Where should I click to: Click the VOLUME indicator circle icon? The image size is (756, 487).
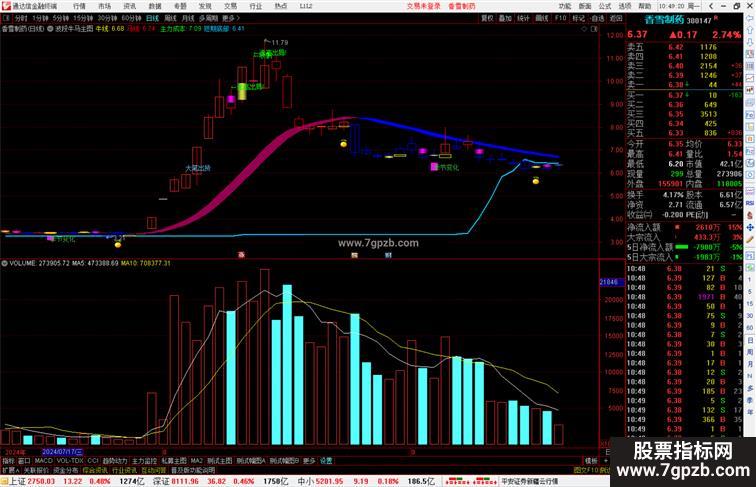point(4,263)
